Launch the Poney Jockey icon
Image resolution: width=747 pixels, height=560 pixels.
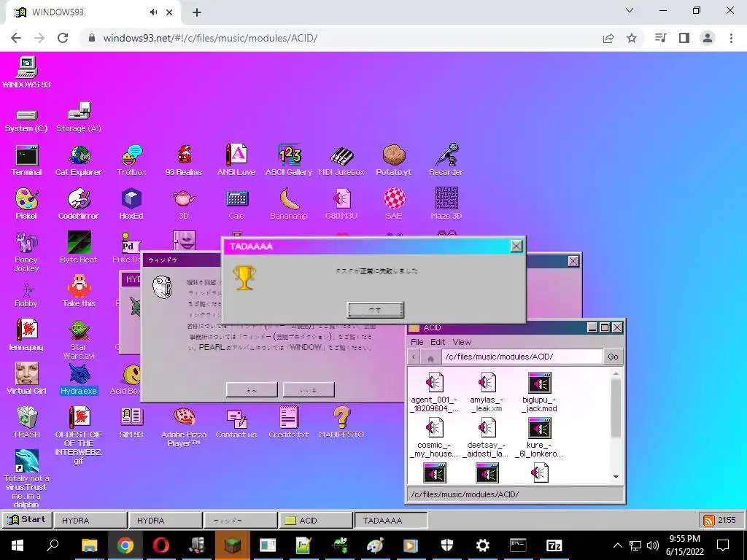27,242
